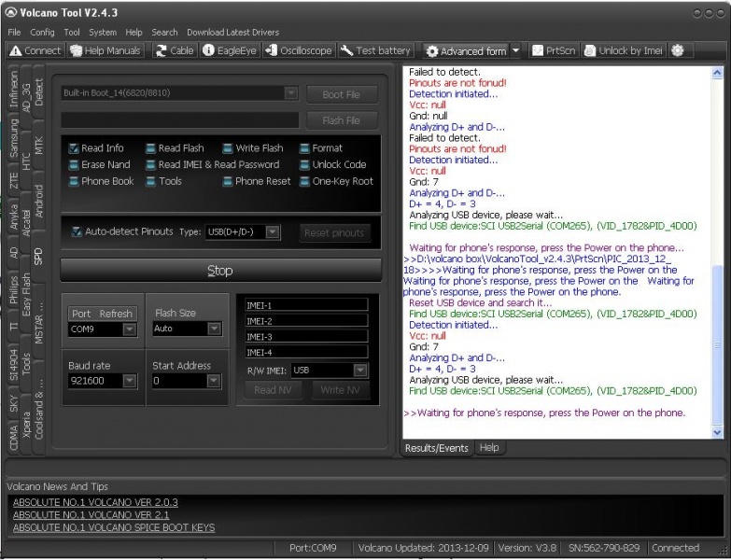Select Read IMEI & Read Password option

pyautogui.click(x=150, y=165)
